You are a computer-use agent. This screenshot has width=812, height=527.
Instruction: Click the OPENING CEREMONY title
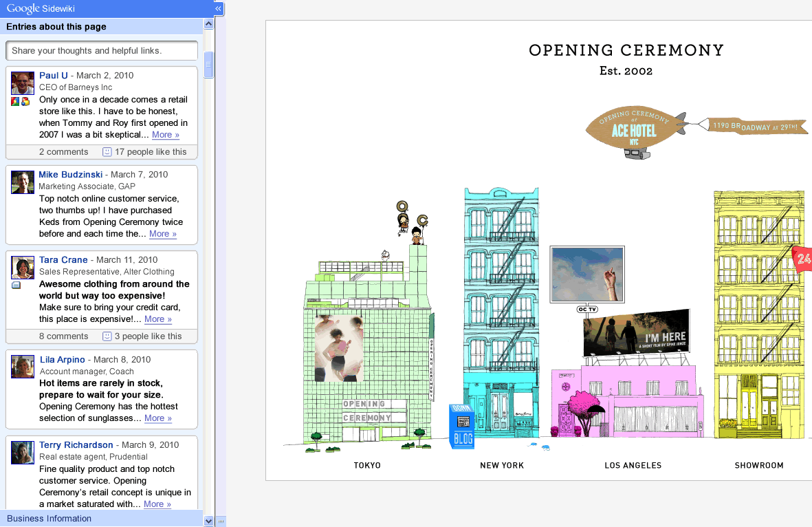[626, 50]
